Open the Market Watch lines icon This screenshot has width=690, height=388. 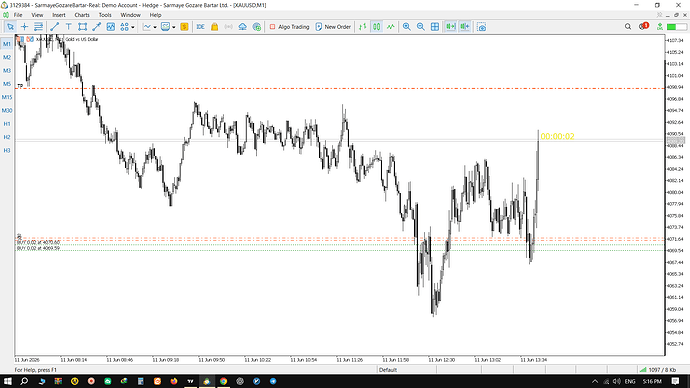38,27
